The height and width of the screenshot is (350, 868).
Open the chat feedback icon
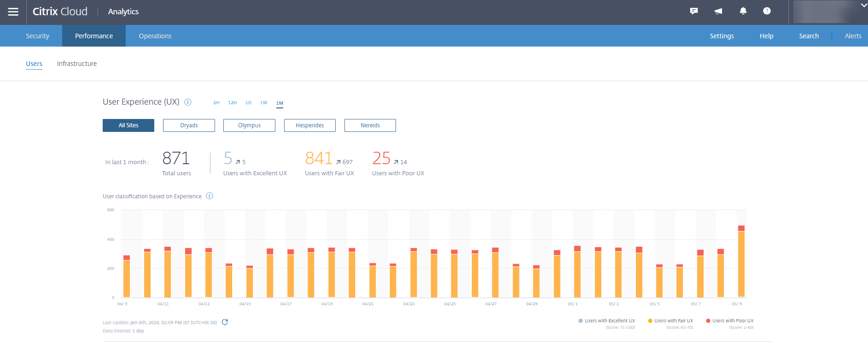pos(694,11)
